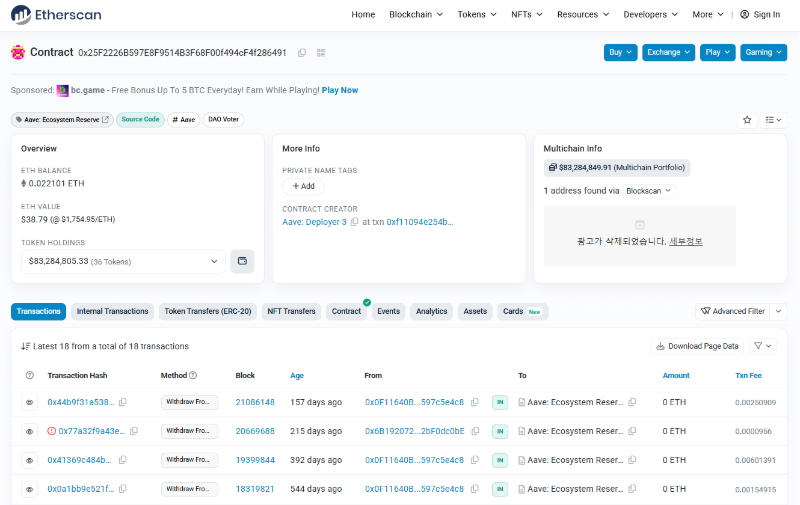Click Download Page Data

pos(697,346)
